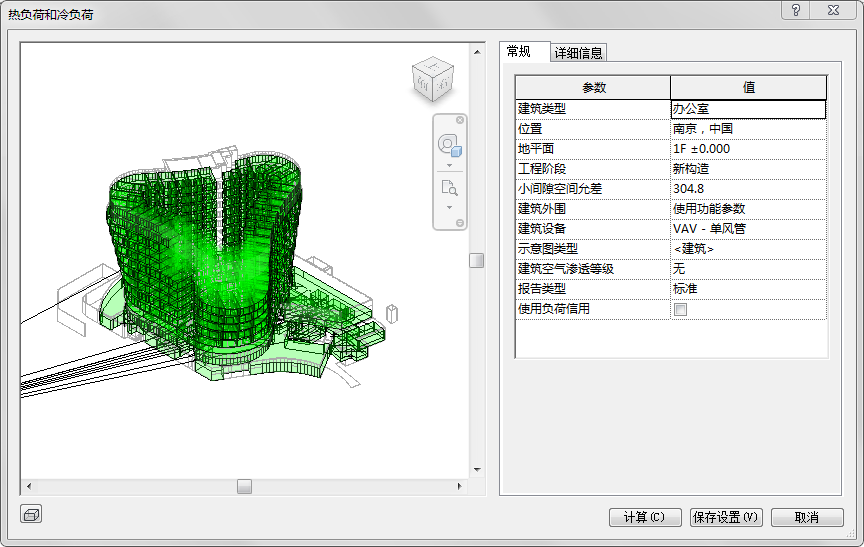Viewport: 864px width, 547px height.
Task: Open navigation bar customize menu at bottom
Action: click(x=460, y=223)
